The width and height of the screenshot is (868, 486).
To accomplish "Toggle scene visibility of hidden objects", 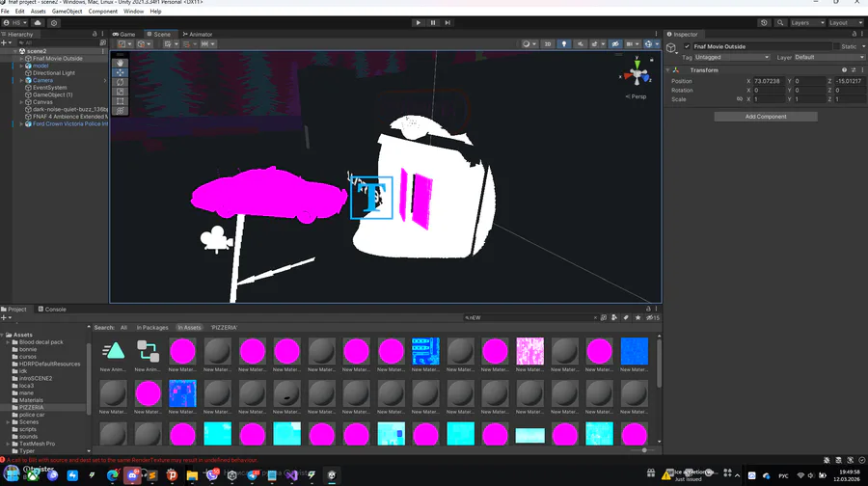I will 615,44.
